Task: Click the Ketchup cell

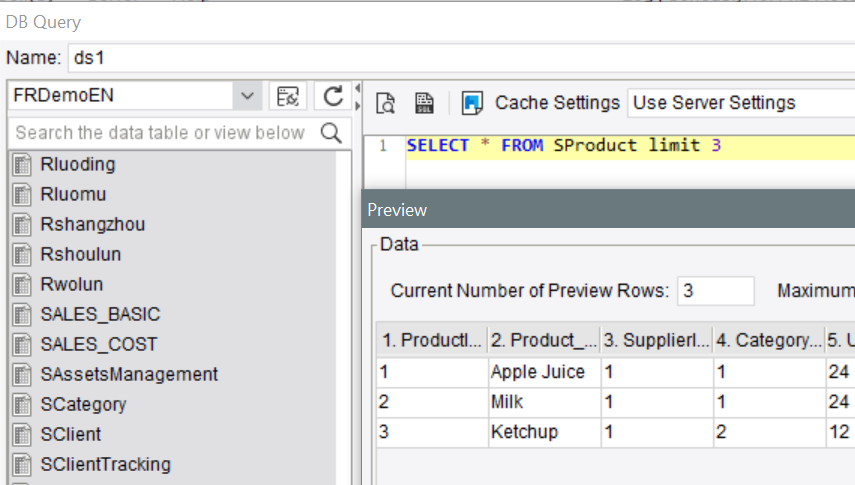Action: [544, 432]
